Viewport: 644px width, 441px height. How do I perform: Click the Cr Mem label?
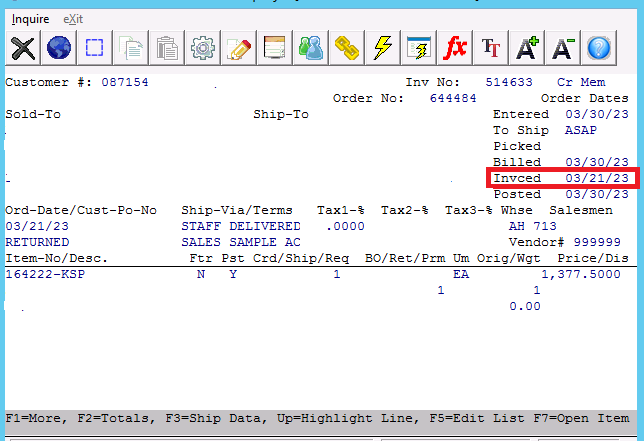click(x=581, y=82)
